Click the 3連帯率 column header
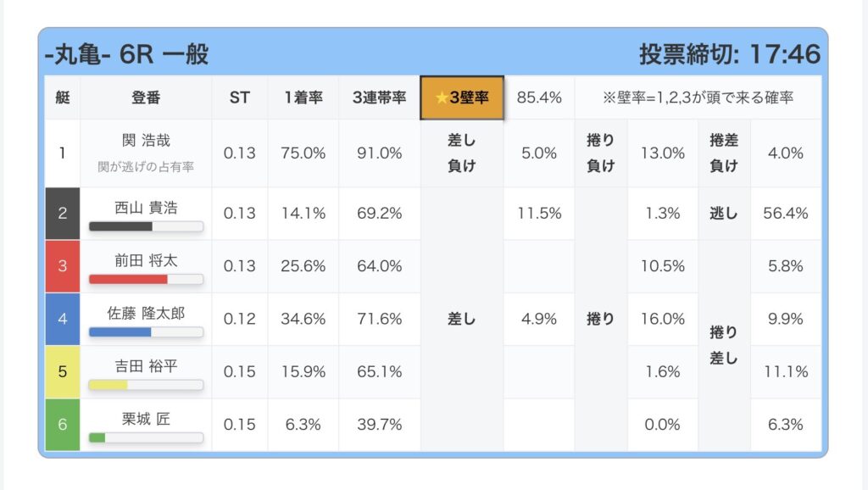The image size is (868, 490). [379, 97]
